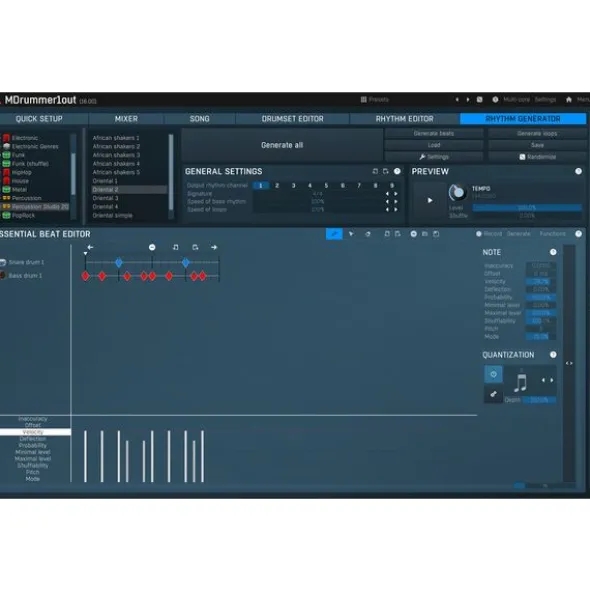Click the eraser tool in beat editor toolbar
This screenshot has width=590, height=591.
(x=368, y=234)
